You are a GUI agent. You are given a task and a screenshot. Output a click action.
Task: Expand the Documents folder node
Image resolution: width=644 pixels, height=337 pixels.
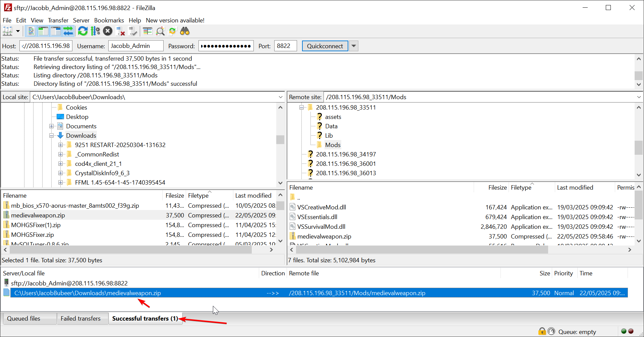tap(52, 126)
